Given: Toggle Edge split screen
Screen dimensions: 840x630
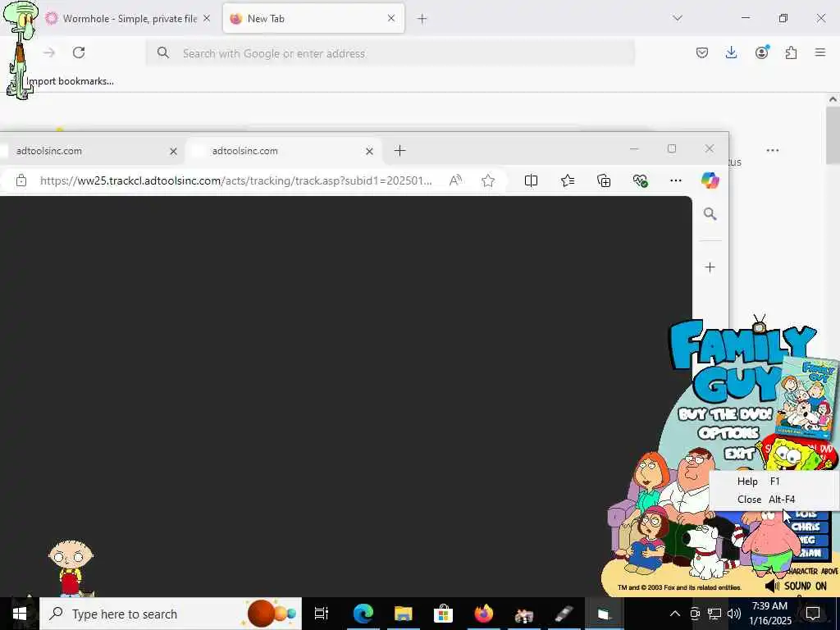Looking at the screenshot, I should (x=531, y=180).
